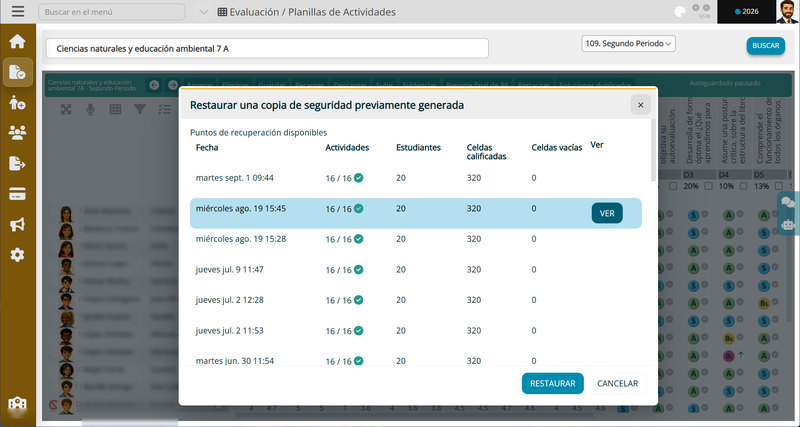Increase zoom with the plus icon
This screenshot has height=427, width=800.
(696, 8)
